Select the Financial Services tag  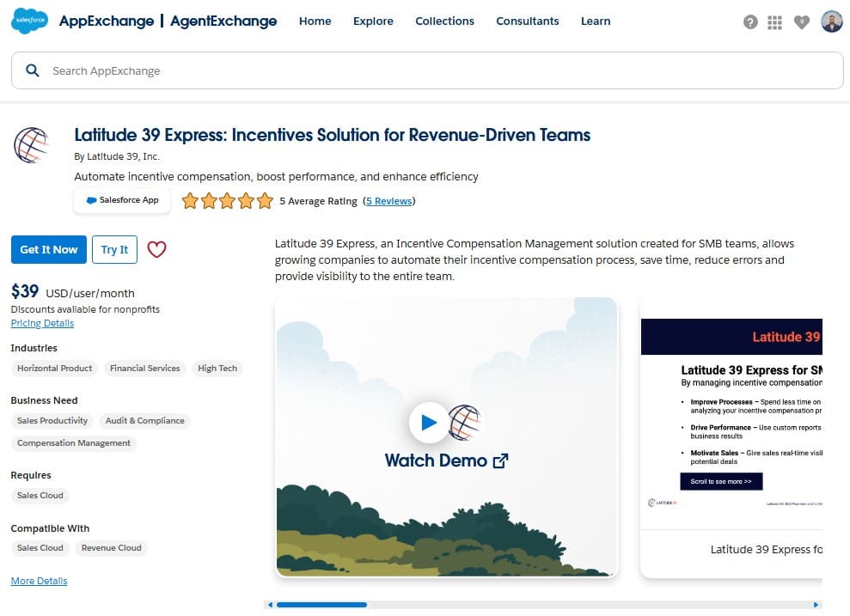pyautogui.click(x=144, y=369)
